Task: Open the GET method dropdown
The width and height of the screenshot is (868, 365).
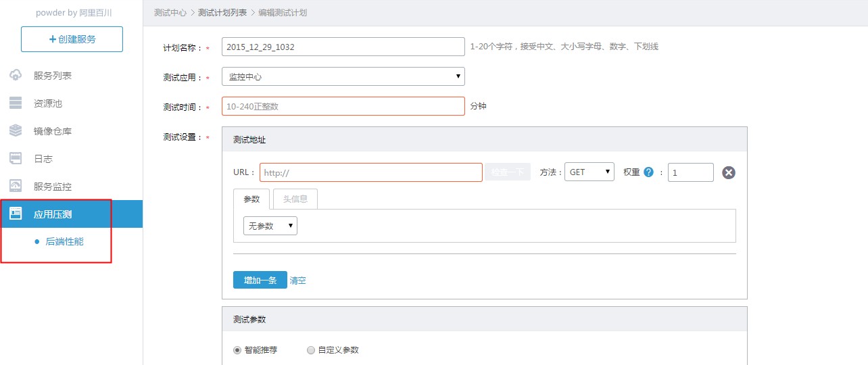Action: (589, 172)
